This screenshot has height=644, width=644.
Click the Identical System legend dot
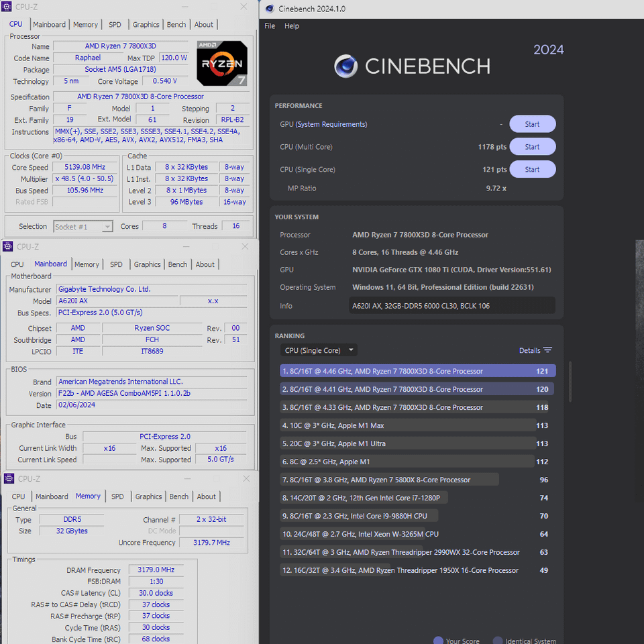pyautogui.click(x=497, y=640)
